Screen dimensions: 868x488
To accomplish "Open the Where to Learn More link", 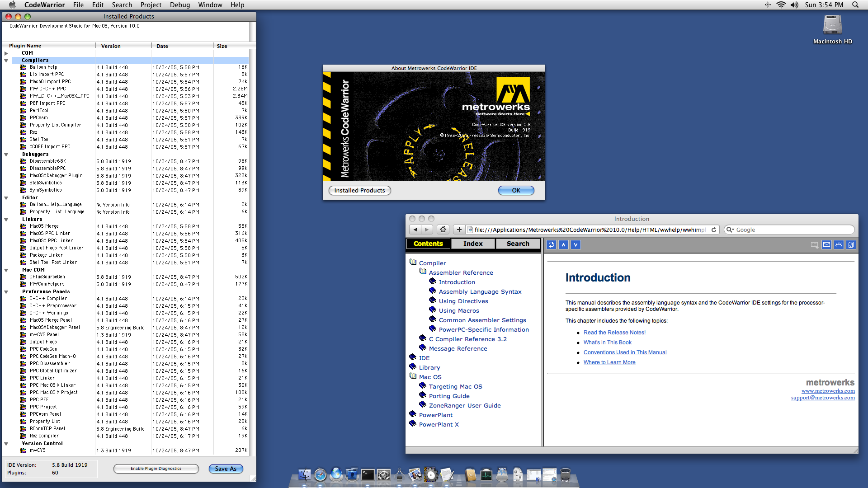I will pos(609,362).
